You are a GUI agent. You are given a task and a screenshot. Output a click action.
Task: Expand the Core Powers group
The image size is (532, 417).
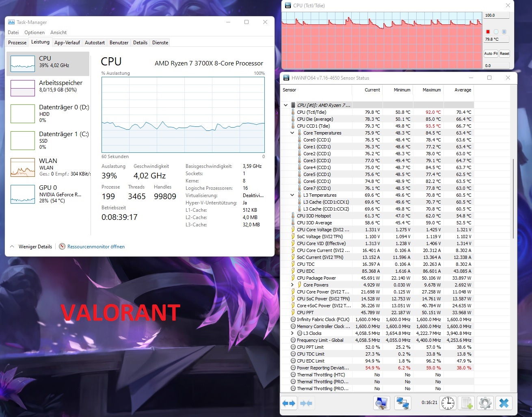click(292, 285)
